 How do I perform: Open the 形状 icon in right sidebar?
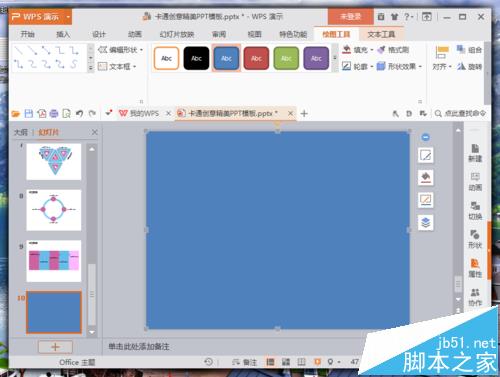[x=475, y=239]
